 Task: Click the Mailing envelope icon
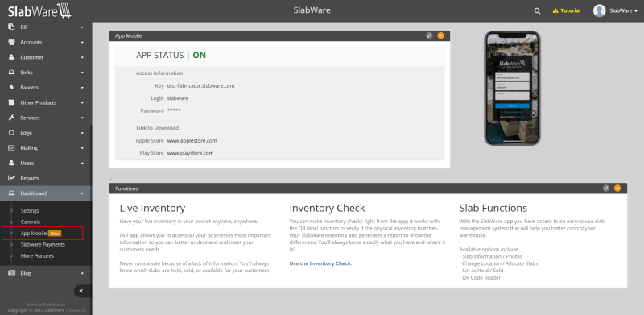click(12, 148)
